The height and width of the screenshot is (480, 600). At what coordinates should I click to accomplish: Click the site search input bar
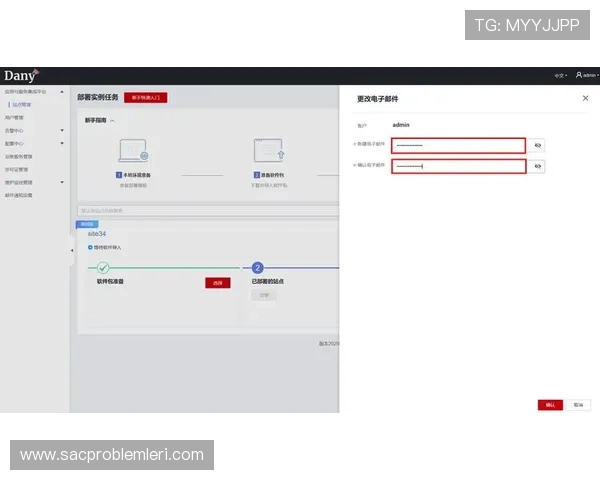[208, 211]
